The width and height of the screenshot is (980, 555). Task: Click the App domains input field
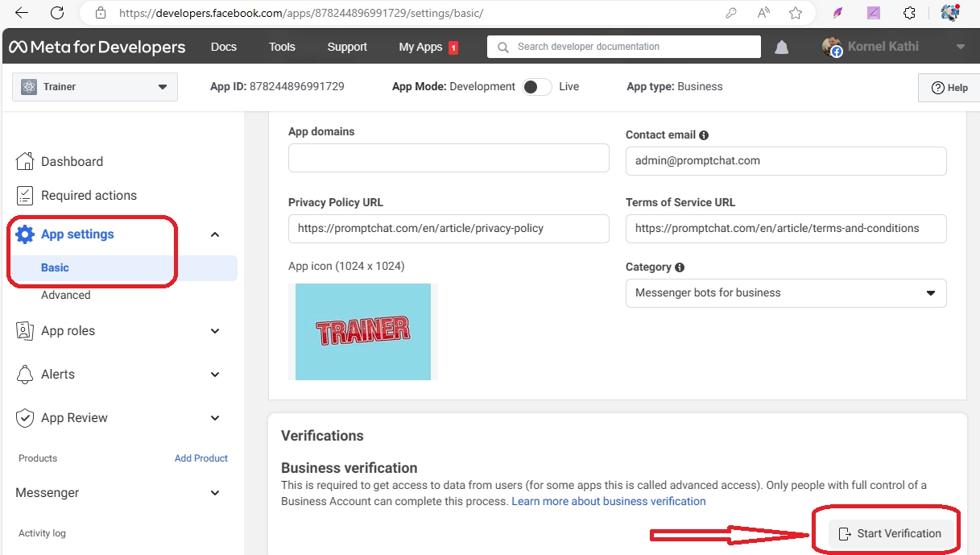click(449, 158)
